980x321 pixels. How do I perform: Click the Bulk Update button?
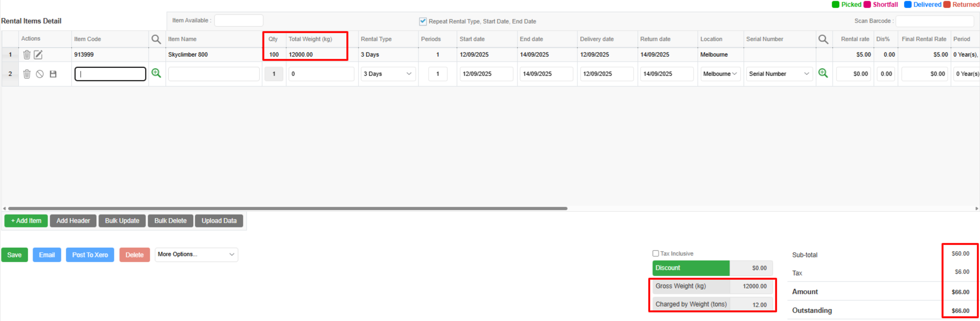(122, 221)
